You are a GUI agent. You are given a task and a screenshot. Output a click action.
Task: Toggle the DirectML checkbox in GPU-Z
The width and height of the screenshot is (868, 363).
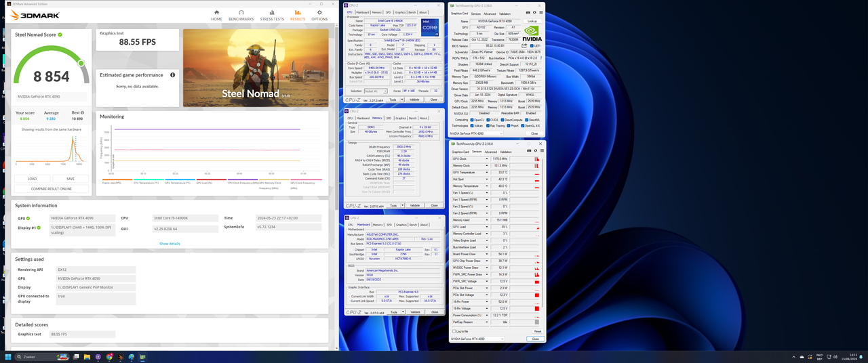click(526, 120)
